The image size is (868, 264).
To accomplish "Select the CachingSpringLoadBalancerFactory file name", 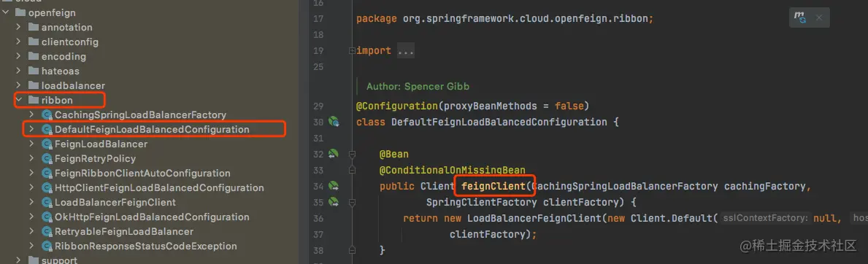I will [141, 114].
